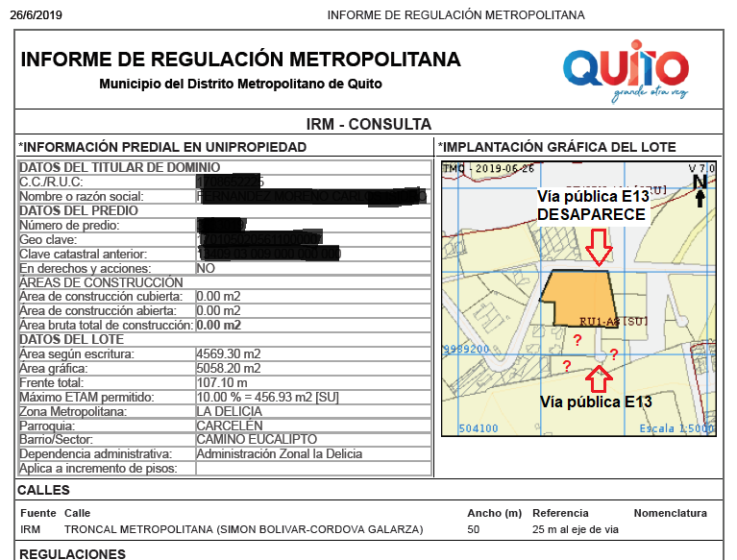Click the RU1-A8 [SU] zoning label on map
This screenshot has height=560, width=737.
pos(614,322)
